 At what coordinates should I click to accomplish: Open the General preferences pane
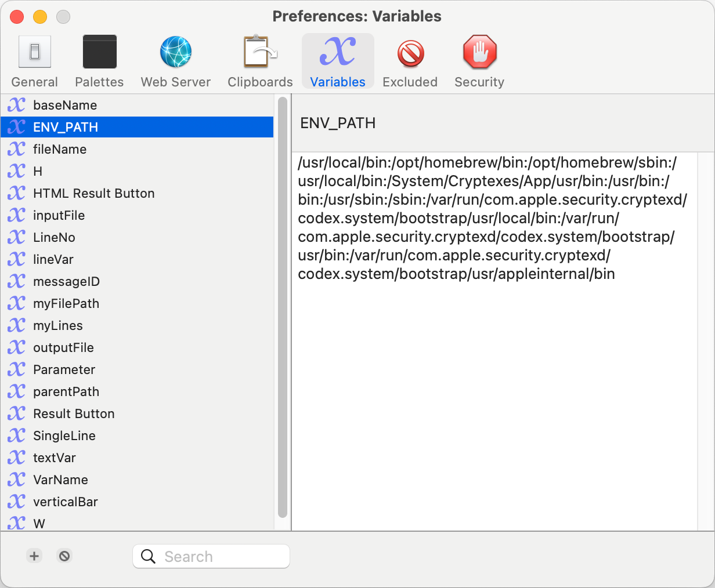pos(35,61)
